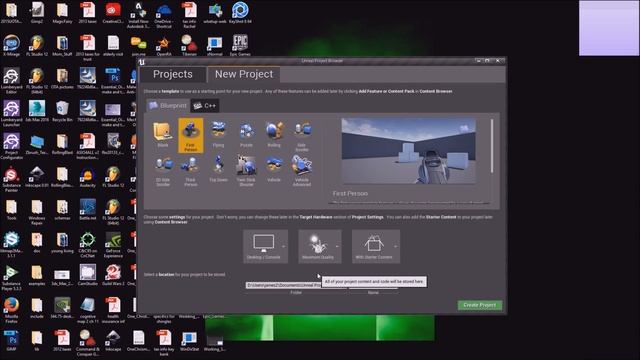Viewport: 640px width, 360px height.
Task: Select the 3ds Max 2016 desktop icon
Action: pyautogui.click(x=37, y=111)
